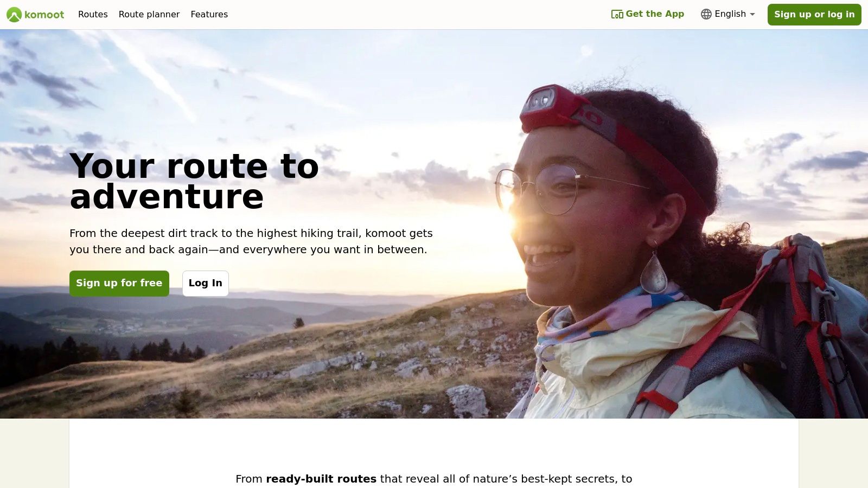
Task: Click the green komoot mountain logo icon
Action: click(14, 15)
